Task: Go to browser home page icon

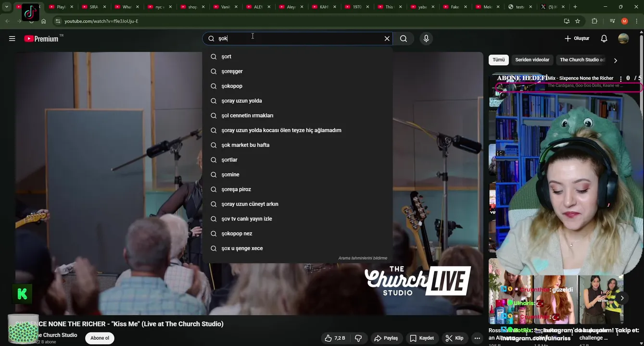Action: (x=43, y=21)
